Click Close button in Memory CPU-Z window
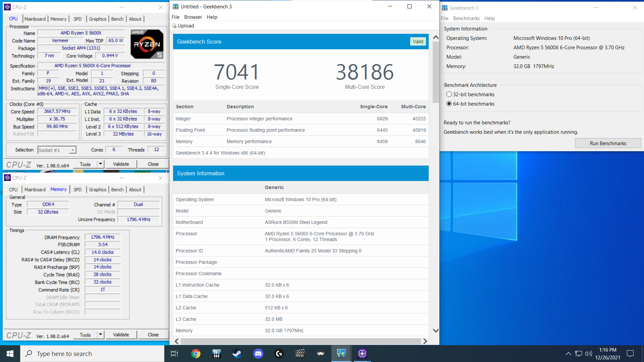This screenshot has height=362, width=644. point(153,335)
